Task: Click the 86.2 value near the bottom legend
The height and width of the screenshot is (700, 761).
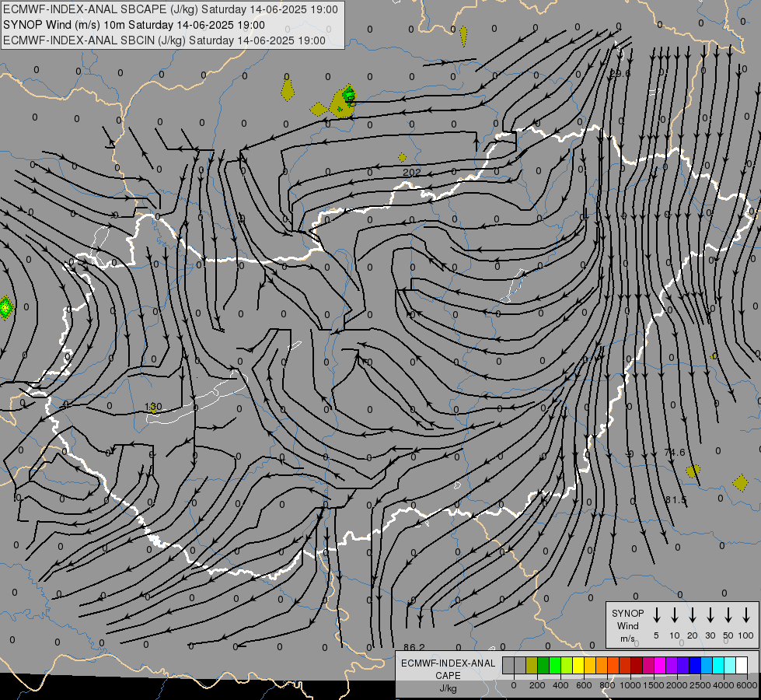Action: click(414, 647)
